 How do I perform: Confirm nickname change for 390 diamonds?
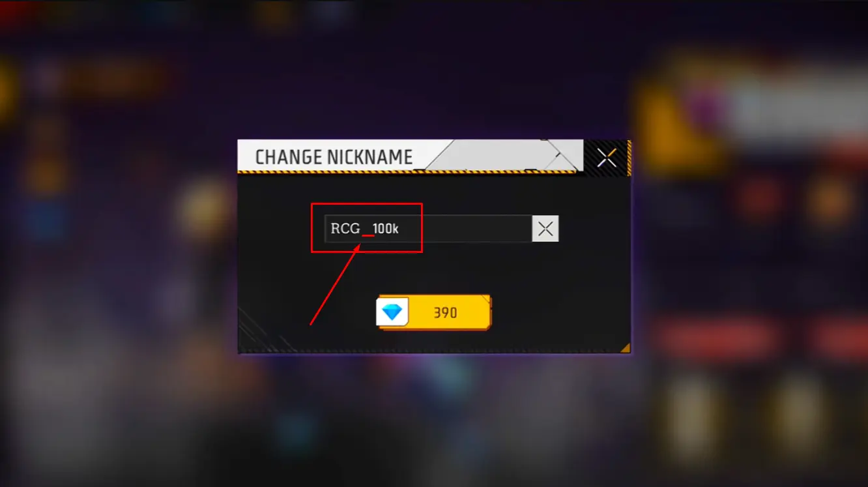pos(434,312)
